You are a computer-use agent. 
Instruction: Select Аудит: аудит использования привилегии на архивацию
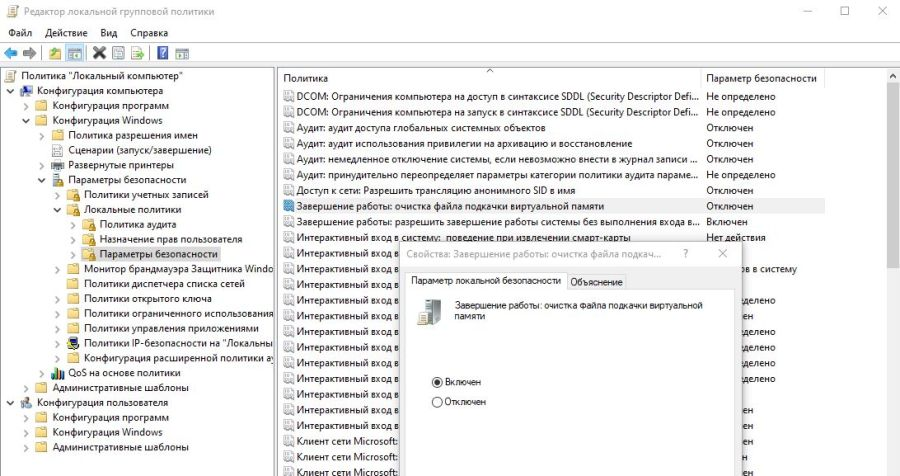(464, 144)
